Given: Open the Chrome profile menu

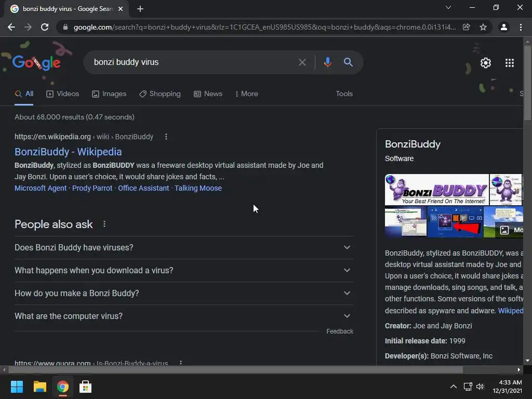Looking at the screenshot, I should pos(504,27).
